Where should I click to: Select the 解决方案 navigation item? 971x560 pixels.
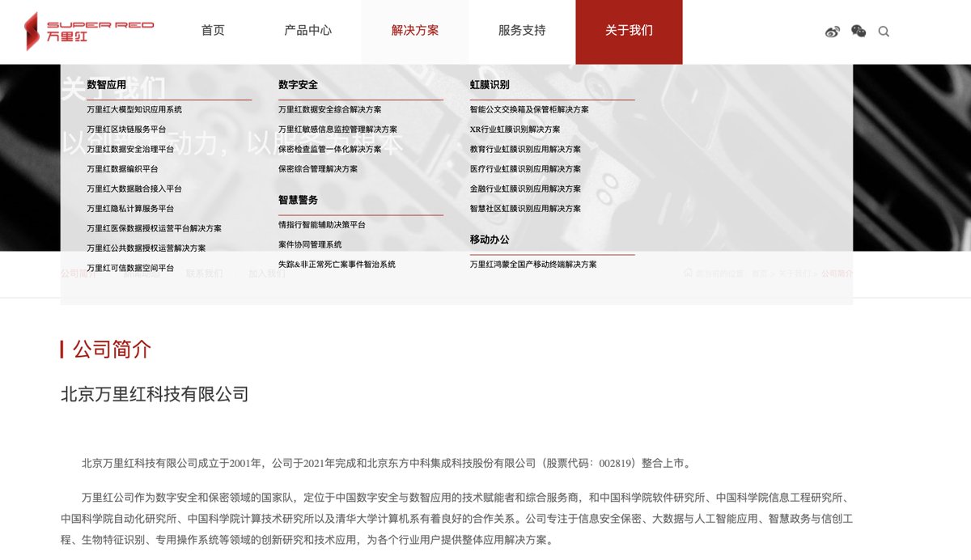tap(415, 31)
